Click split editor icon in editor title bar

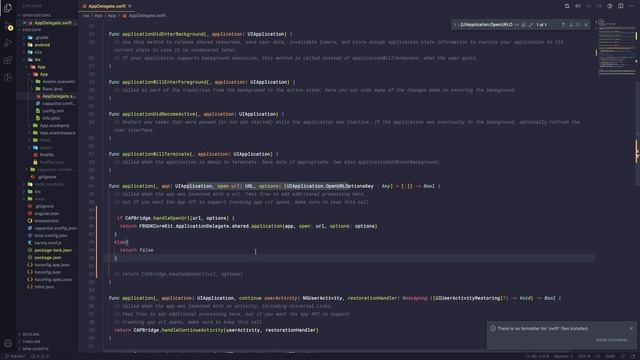(620, 6)
